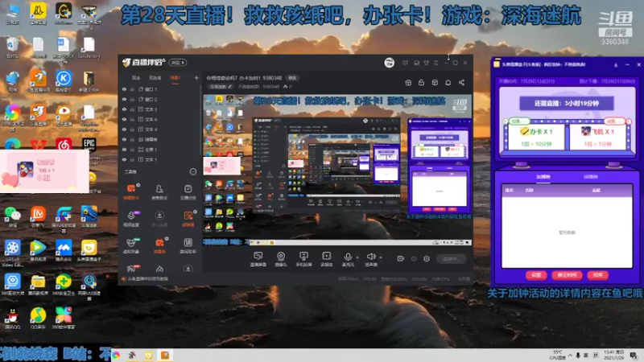
Task: Click 设置 button in purple window
Action: [x=536, y=275]
